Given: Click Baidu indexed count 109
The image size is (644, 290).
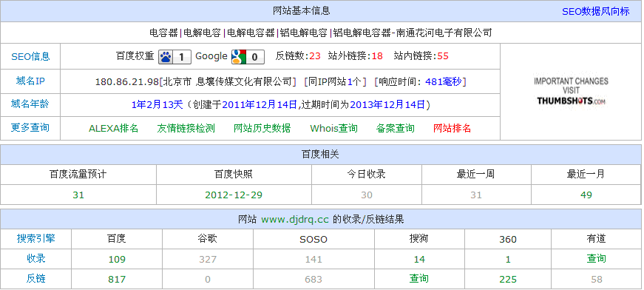Looking at the screenshot, I should coord(117,260).
